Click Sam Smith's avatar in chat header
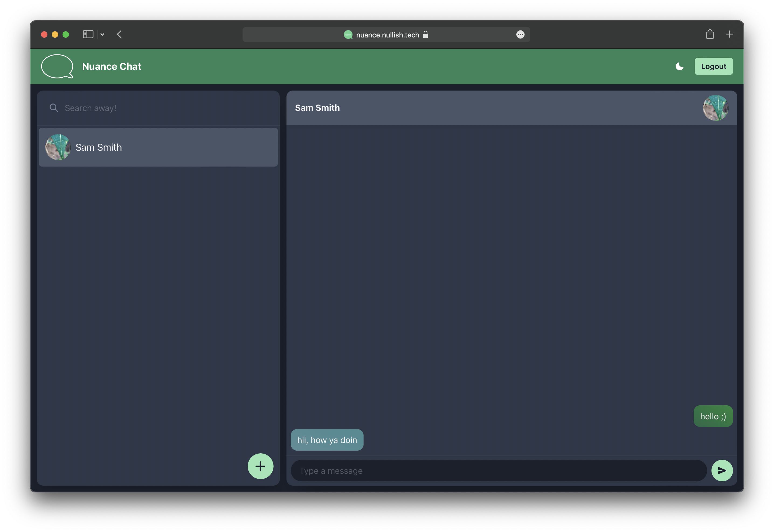Image resolution: width=774 pixels, height=532 pixels. point(715,108)
